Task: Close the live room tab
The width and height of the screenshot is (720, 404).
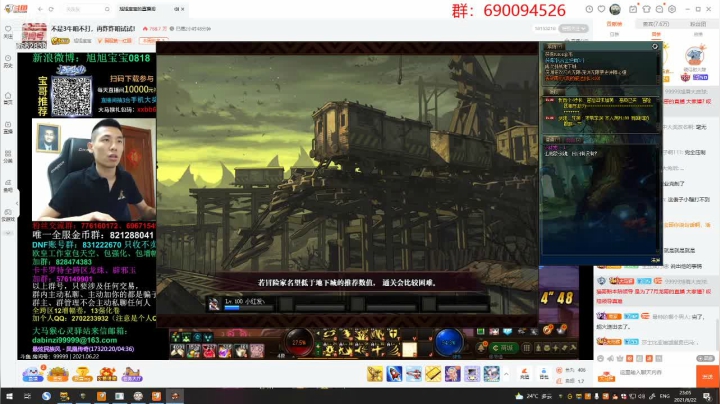Action: pos(182,9)
